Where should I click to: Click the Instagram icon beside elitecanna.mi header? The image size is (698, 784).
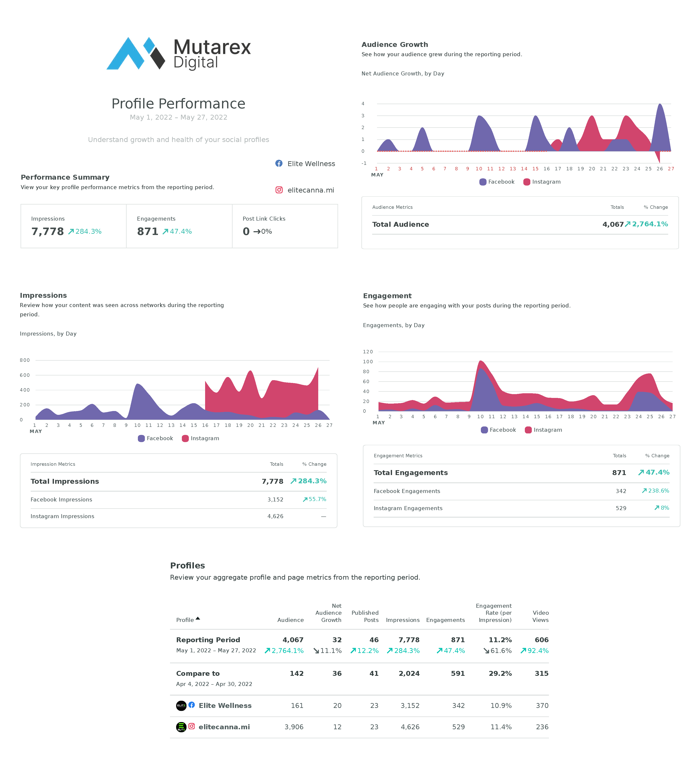coord(279,190)
